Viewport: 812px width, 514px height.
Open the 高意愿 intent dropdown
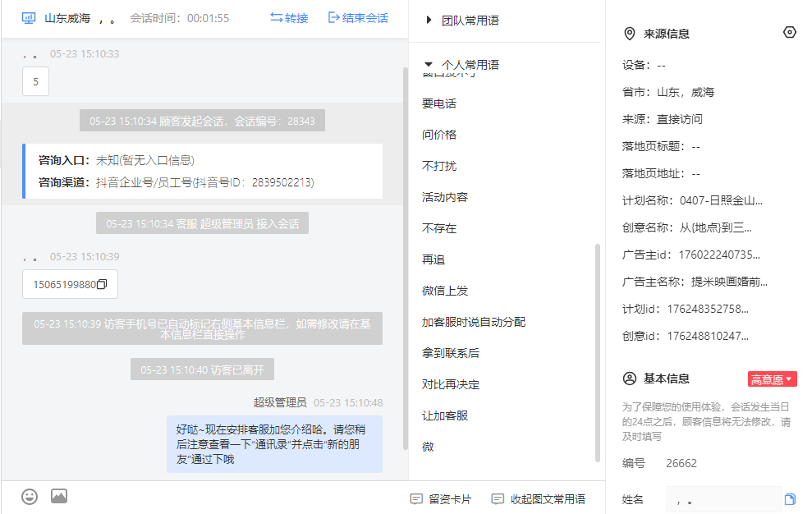772,379
